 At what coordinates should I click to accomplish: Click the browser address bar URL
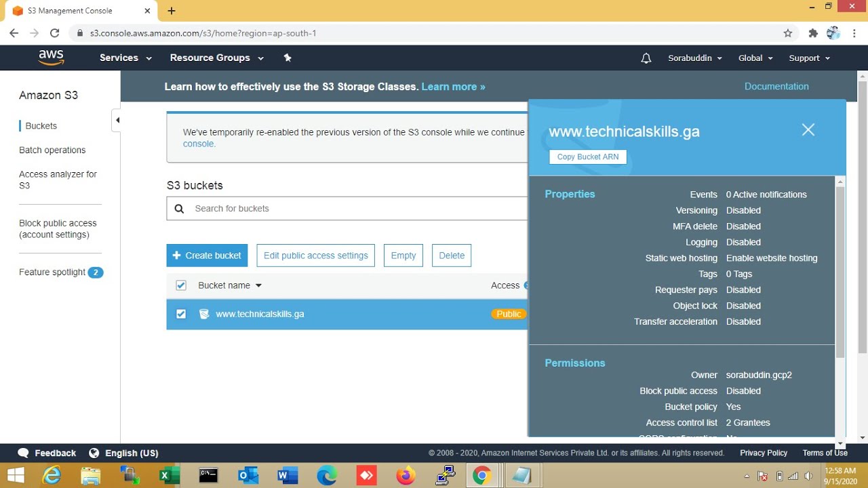point(203,33)
